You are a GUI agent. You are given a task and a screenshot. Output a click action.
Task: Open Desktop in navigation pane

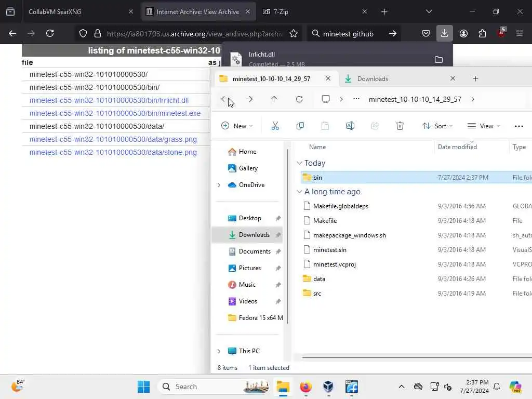pos(250,218)
